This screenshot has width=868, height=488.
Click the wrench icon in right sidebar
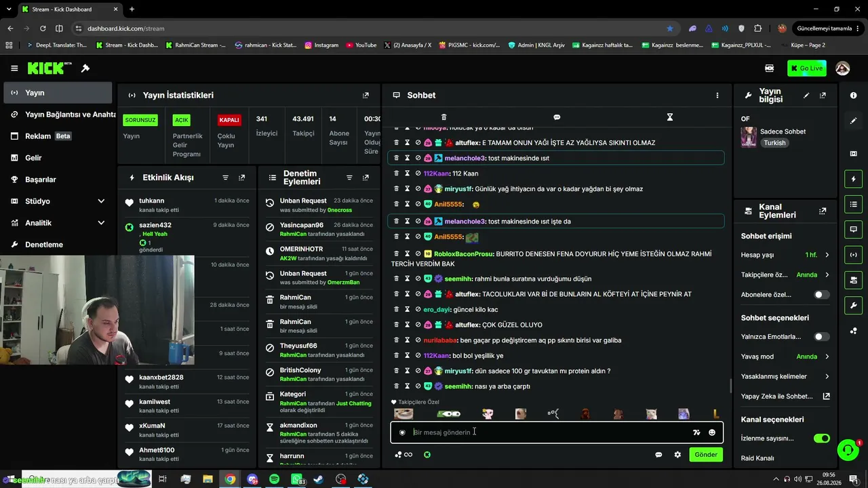tap(853, 306)
